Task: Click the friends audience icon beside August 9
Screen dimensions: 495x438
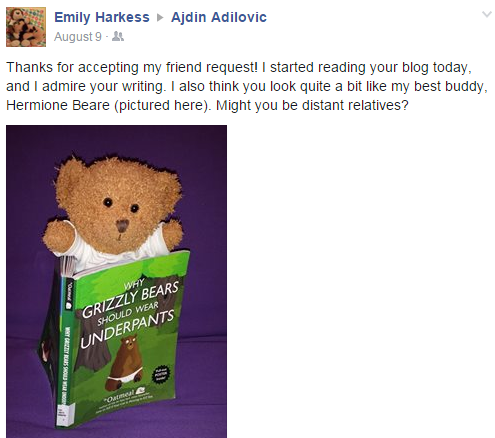Action: pos(118,36)
